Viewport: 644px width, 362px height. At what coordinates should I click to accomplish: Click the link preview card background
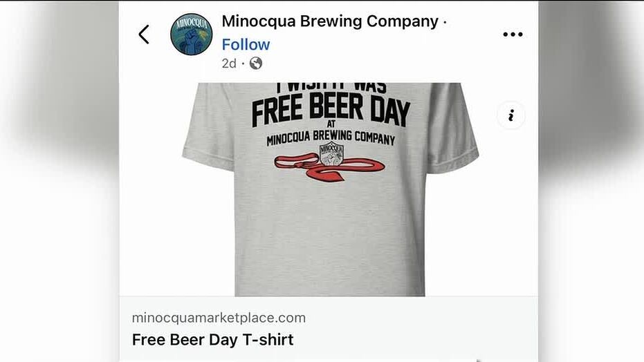point(329,329)
